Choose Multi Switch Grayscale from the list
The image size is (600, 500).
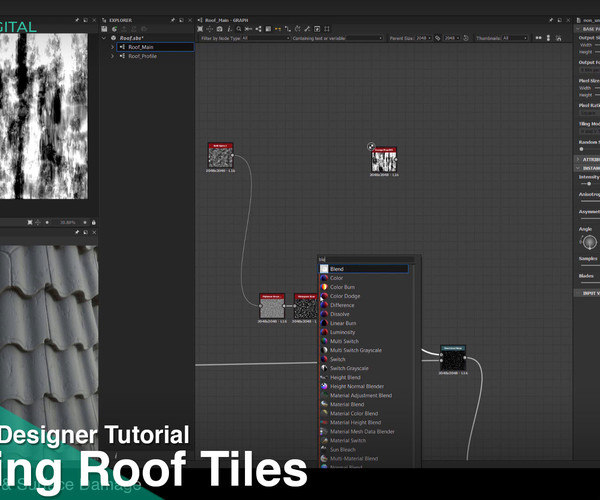pyautogui.click(x=355, y=350)
